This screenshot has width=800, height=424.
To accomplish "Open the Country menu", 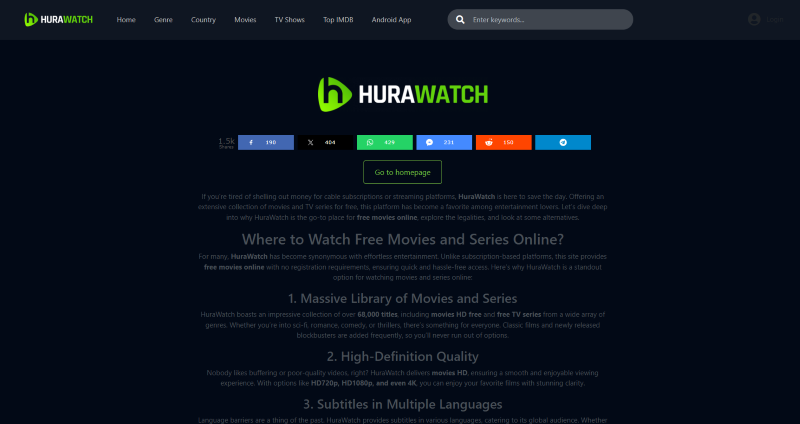I will point(203,20).
